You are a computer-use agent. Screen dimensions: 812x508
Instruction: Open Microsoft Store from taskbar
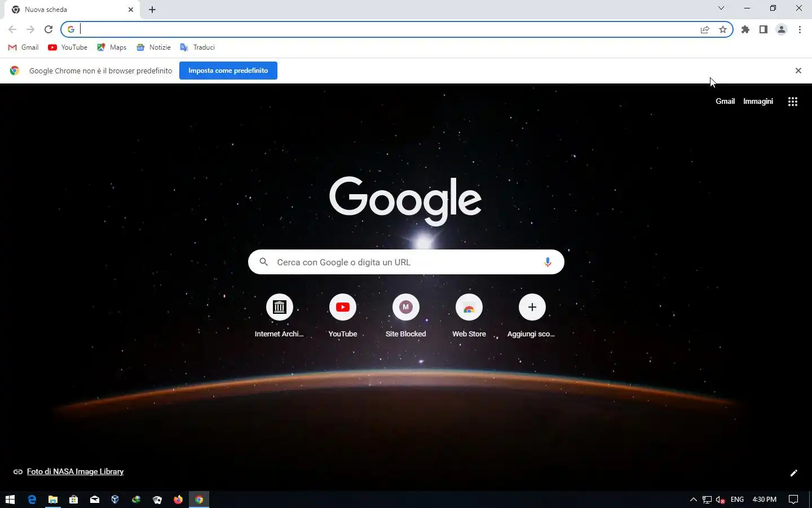(x=74, y=500)
